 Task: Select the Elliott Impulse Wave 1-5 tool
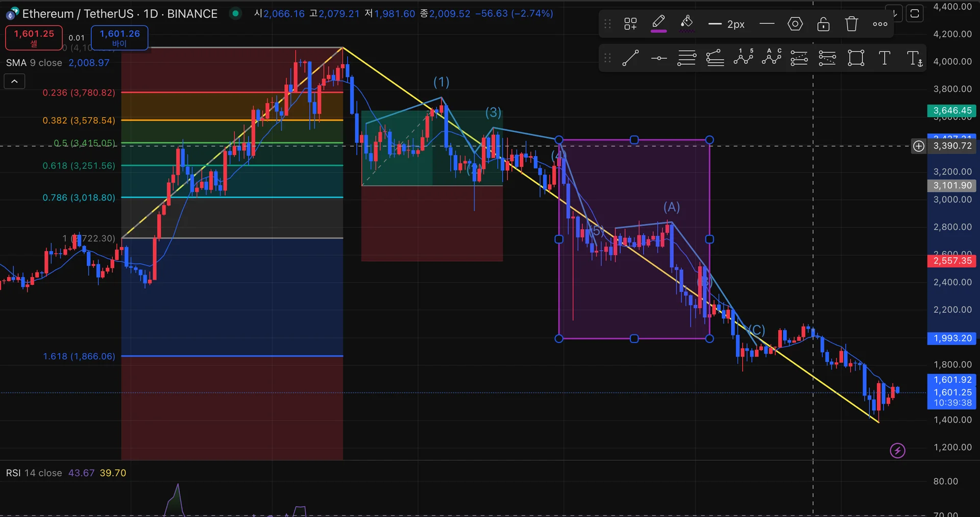744,58
